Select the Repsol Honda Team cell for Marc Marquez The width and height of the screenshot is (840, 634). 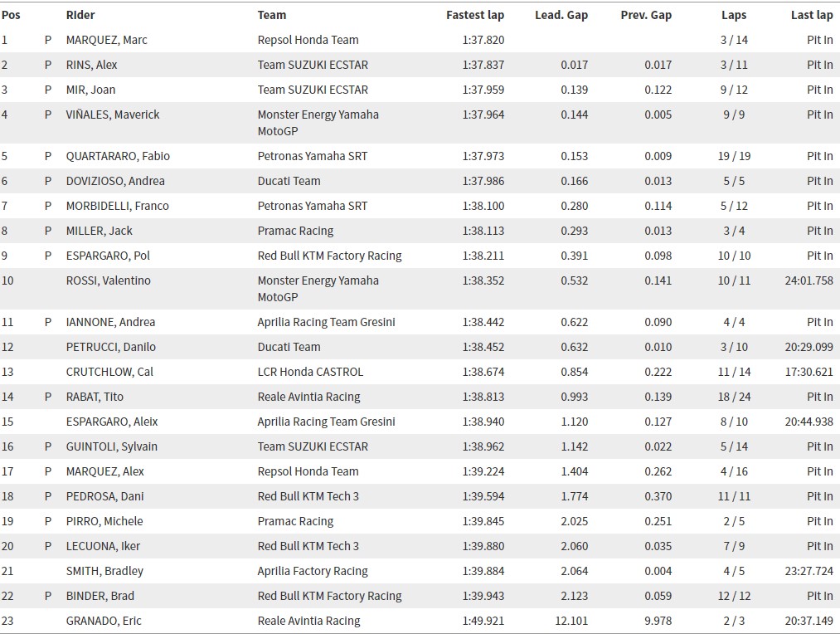pyautogui.click(x=308, y=40)
